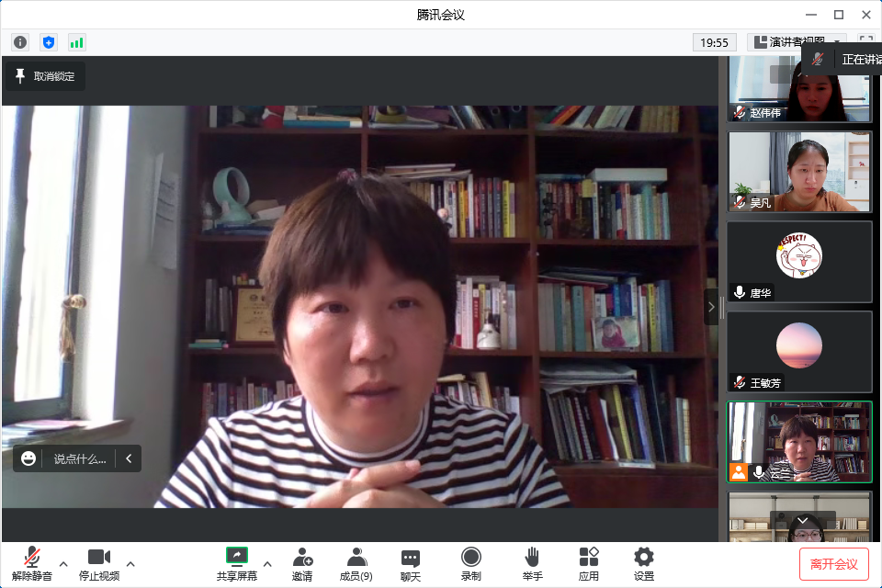Image resolution: width=882 pixels, height=588 pixels.
Task: Expand video options arrow beside 停止视频
Action: (x=130, y=563)
